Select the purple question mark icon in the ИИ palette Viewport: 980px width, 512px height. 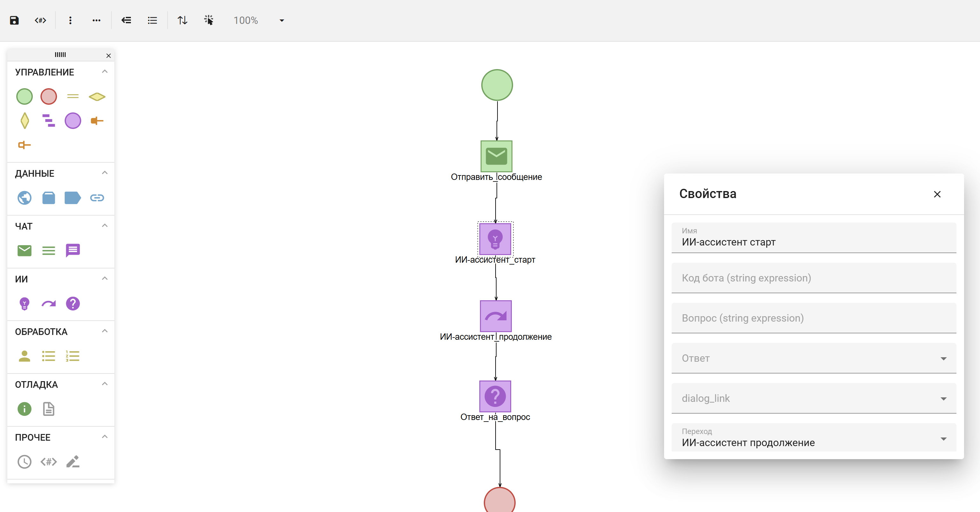pos(73,303)
